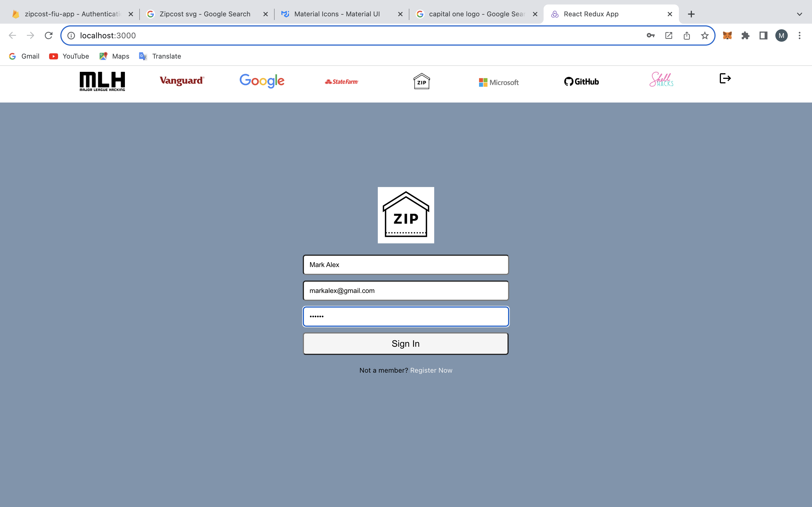Open Chrome three-dot menu
Viewport: 812px width, 507px height.
[x=799, y=35]
